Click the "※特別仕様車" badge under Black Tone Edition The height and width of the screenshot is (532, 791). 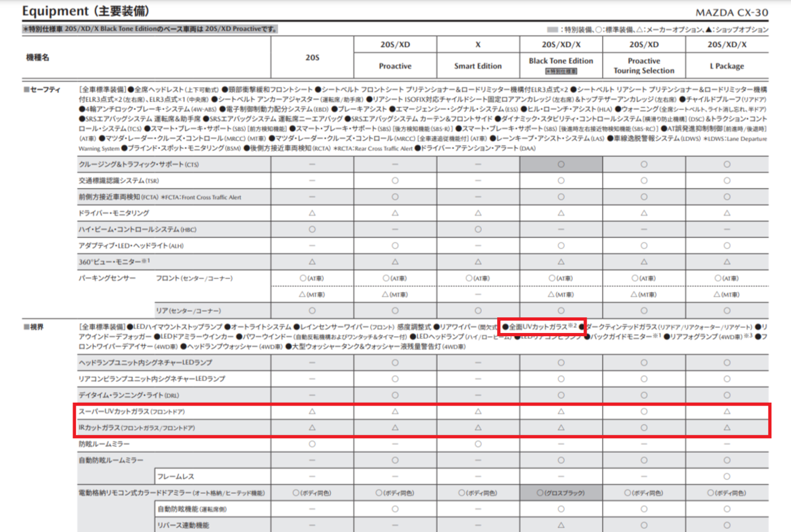[561, 71]
